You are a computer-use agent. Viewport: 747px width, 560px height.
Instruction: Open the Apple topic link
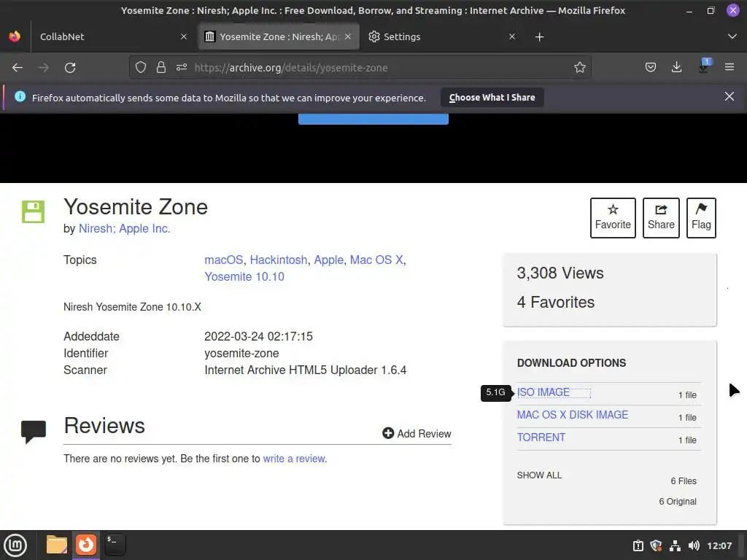(328, 260)
